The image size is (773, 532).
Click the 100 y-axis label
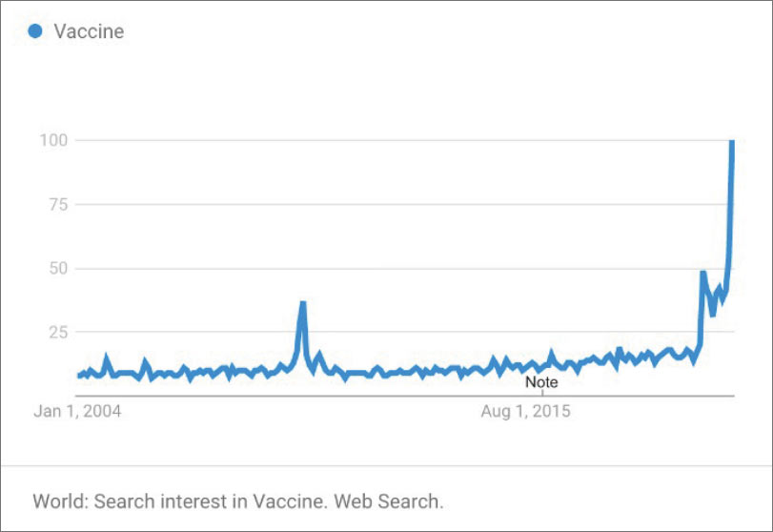pos(53,140)
